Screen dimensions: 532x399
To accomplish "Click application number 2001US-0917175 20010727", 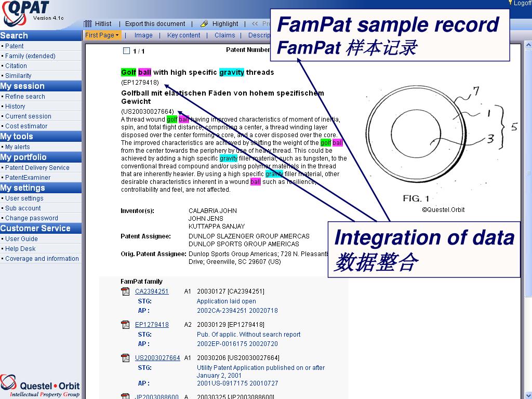I will [237, 383].
